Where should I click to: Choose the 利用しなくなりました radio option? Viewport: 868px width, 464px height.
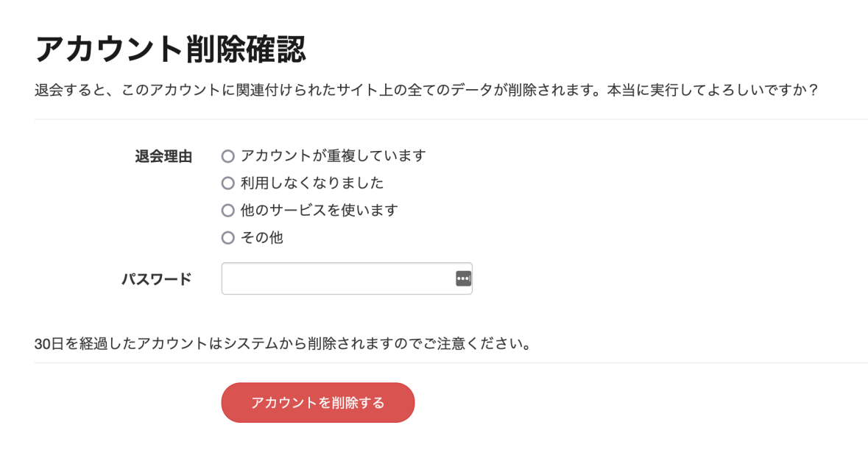tap(228, 183)
